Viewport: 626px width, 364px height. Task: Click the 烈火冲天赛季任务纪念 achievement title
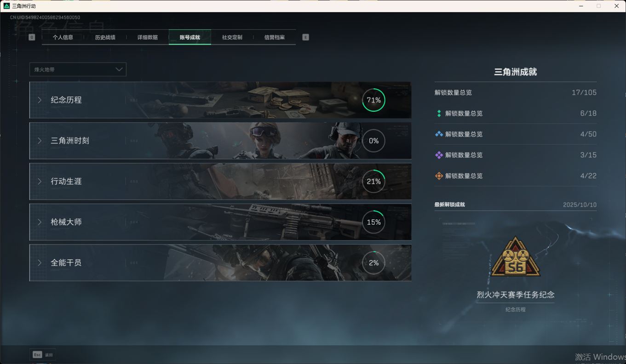515,295
